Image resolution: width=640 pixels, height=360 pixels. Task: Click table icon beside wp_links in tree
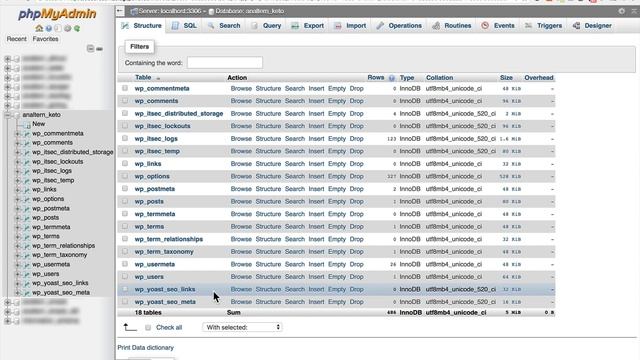point(27,190)
